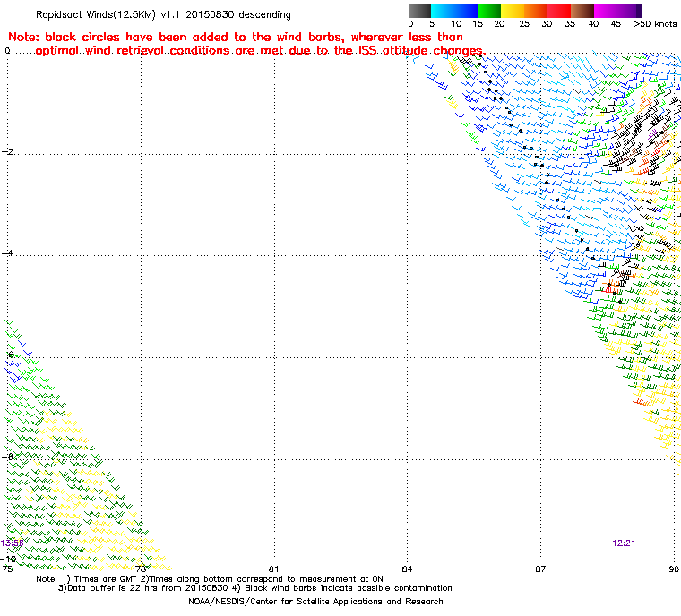Image resolution: width=681 pixels, height=616 pixels.
Task: Select the 'Note: 1) Times are GMT' footer line
Action: pyautogui.click(x=210, y=579)
